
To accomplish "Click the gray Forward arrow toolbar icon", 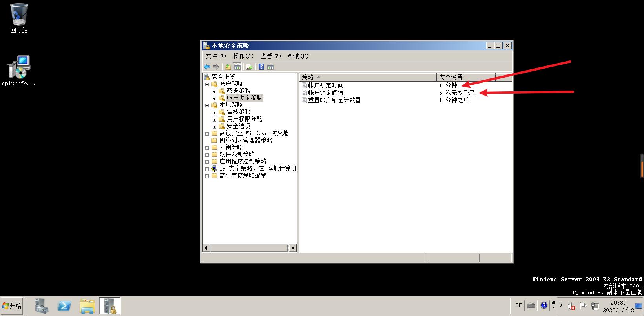I will pos(215,67).
